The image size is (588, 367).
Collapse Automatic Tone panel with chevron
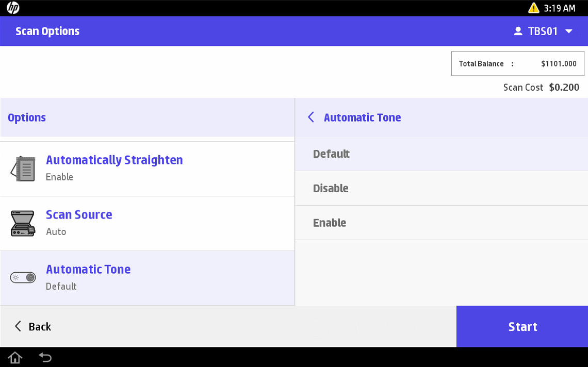tap(311, 118)
